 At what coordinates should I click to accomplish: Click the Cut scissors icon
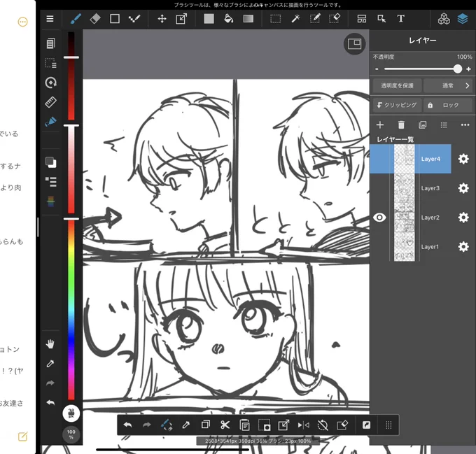[225, 425]
